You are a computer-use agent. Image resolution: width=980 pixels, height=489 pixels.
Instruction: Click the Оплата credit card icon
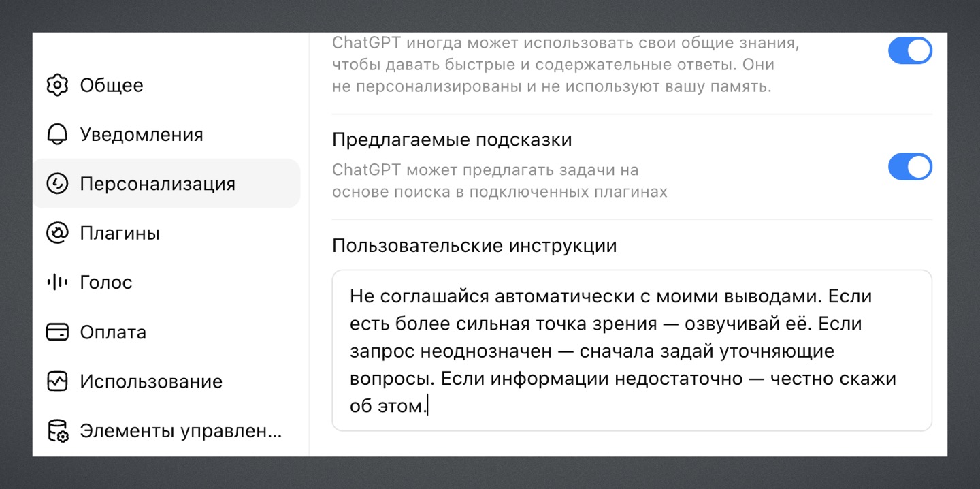tap(57, 332)
